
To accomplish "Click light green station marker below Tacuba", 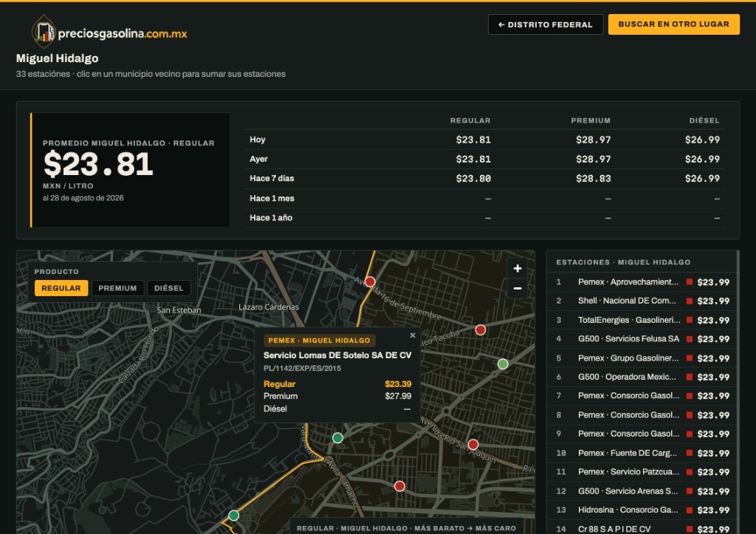I will coord(503,364).
